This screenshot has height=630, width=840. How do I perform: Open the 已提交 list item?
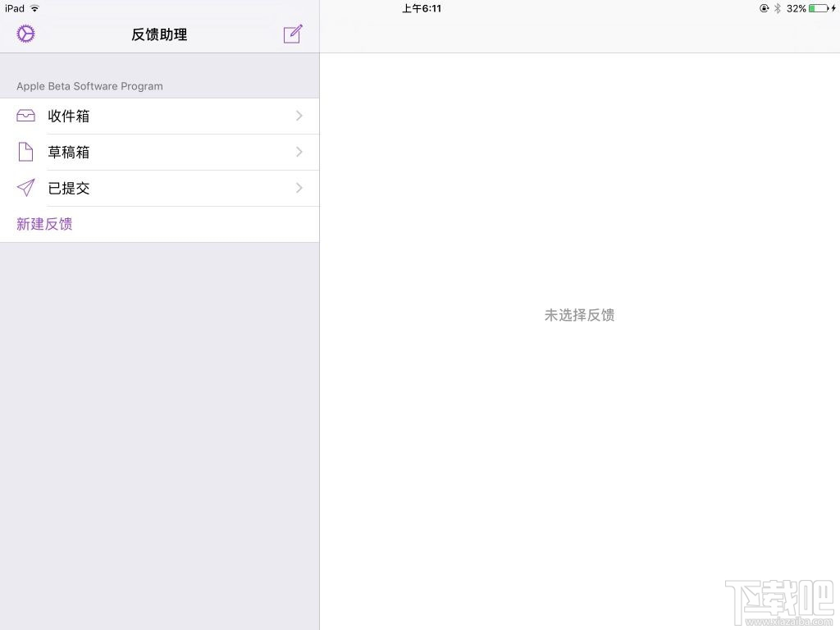point(69,188)
